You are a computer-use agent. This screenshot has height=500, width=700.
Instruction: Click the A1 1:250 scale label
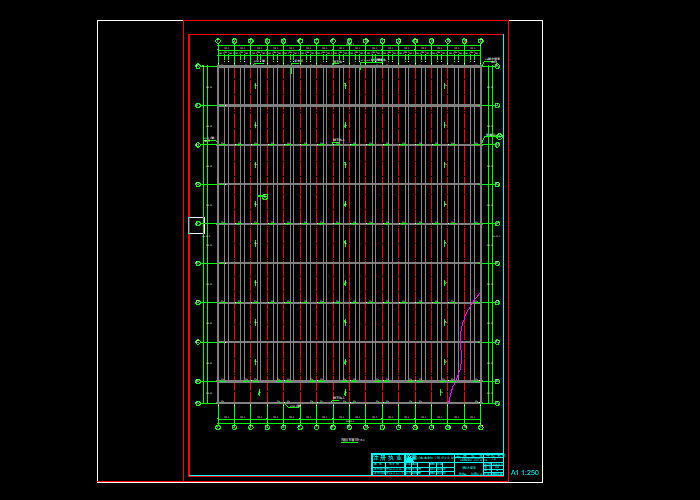[x=525, y=472]
